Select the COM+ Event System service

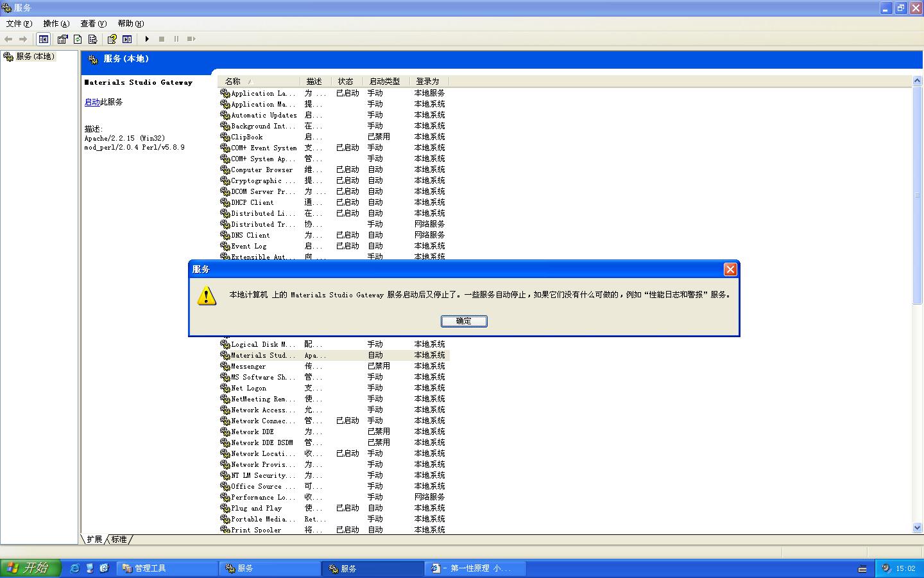pos(334,148)
